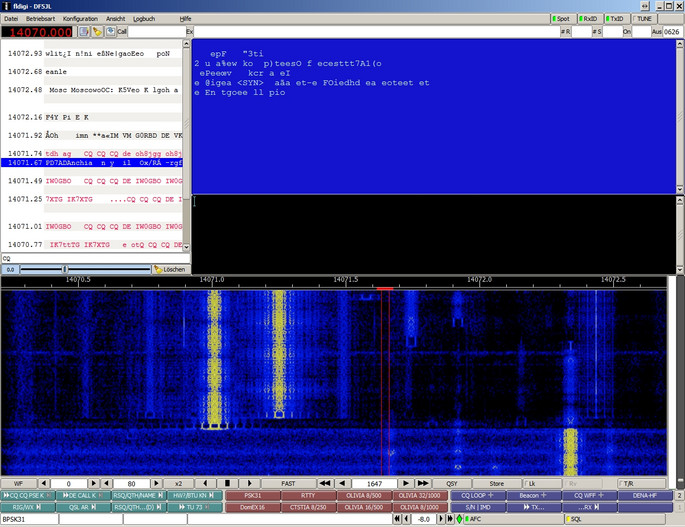The image size is (685, 527).
Task: Click the green diamond signal indicator
Action: (459, 519)
